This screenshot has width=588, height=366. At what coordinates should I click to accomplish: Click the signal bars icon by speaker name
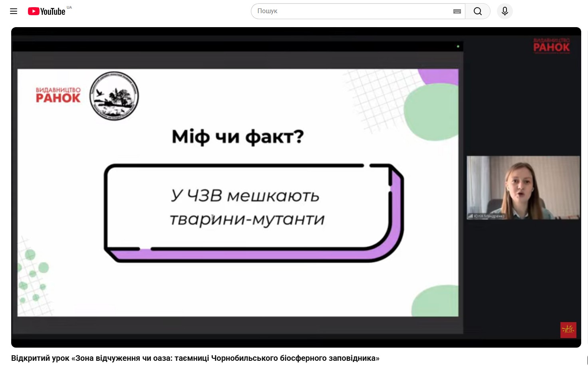pyautogui.click(x=471, y=216)
